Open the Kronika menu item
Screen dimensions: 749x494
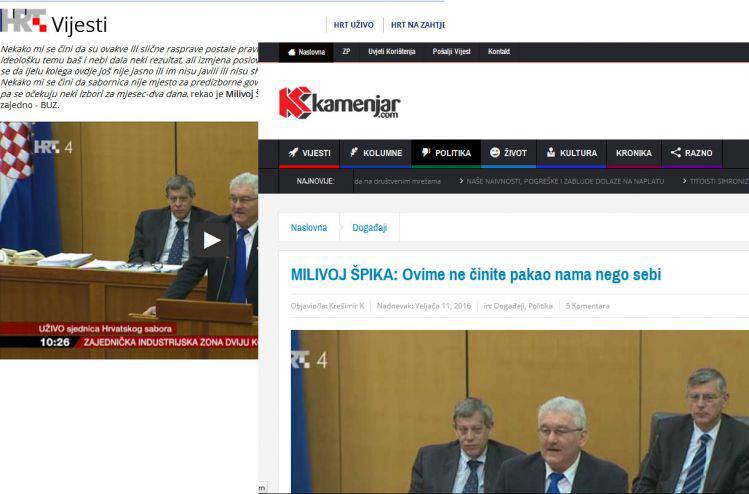pos(633,153)
